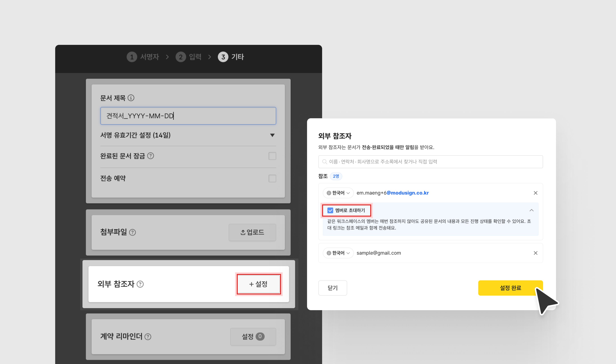This screenshot has height=364, width=616.
Task: Click 닫기 button in dialog
Action: (x=332, y=288)
